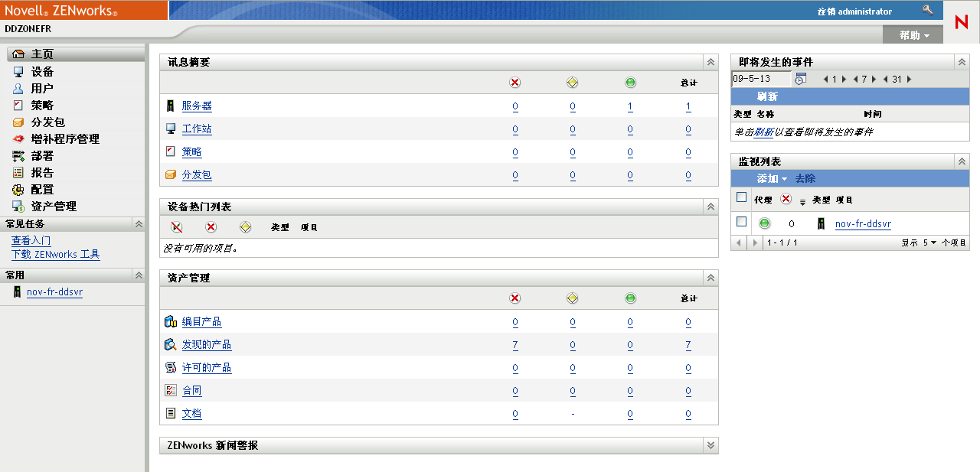Open the 帮助 dropdown menu

pos(915,35)
